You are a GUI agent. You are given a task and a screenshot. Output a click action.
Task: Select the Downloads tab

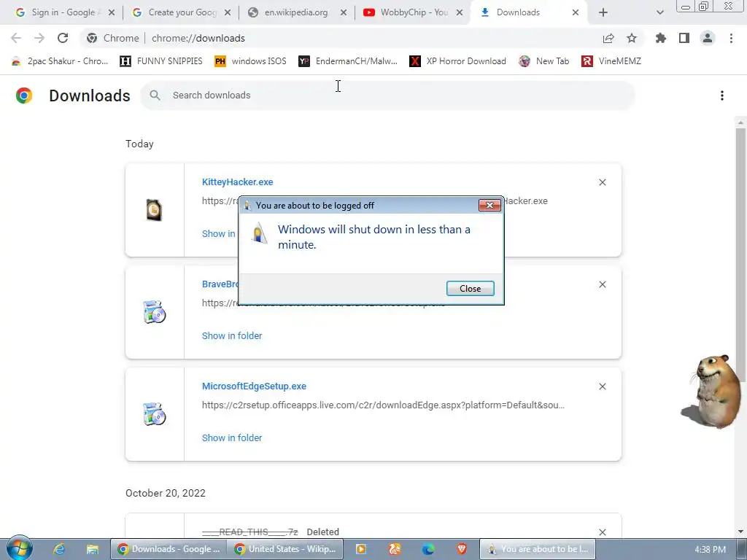coord(529,12)
